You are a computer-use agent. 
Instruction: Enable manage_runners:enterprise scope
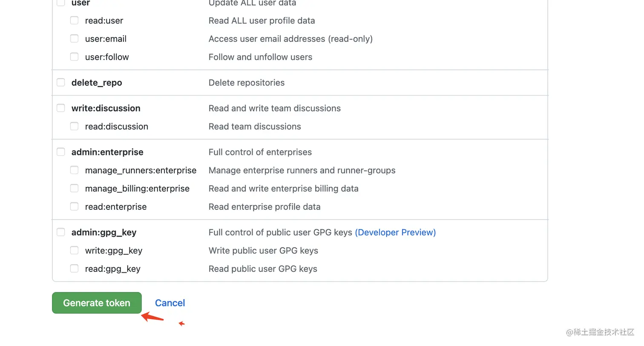pyautogui.click(x=75, y=170)
